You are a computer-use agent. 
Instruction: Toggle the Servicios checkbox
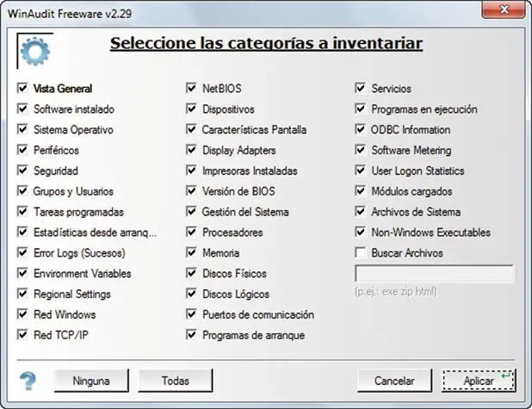[361, 88]
